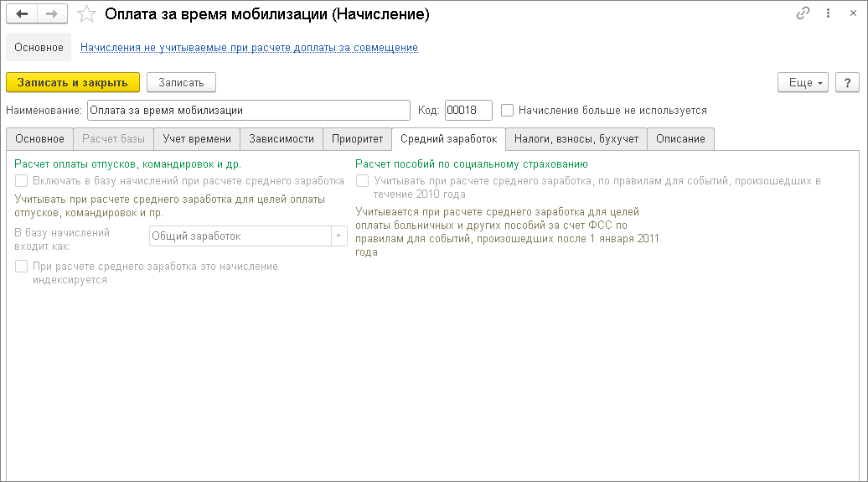Close the form with X icon
The height and width of the screenshot is (482, 868).
[x=851, y=14]
